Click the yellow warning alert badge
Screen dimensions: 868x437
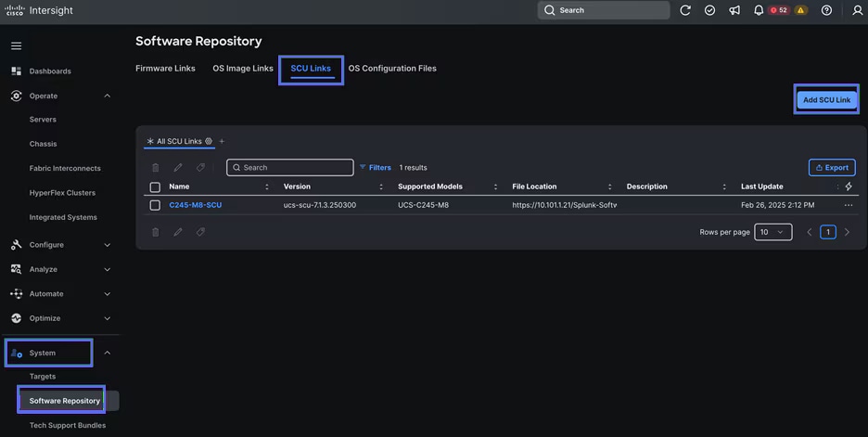click(800, 10)
